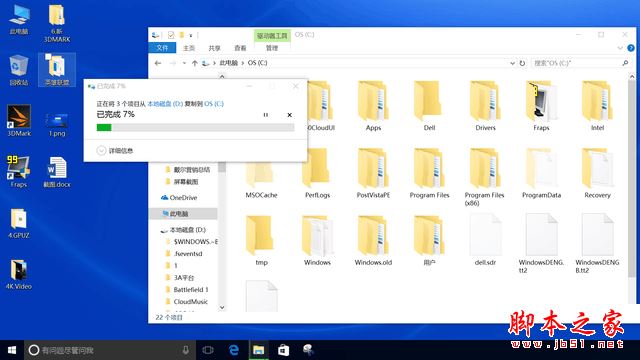Select the 4K Video desktop icon
Screen dimensions: 640x360
click(x=19, y=274)
